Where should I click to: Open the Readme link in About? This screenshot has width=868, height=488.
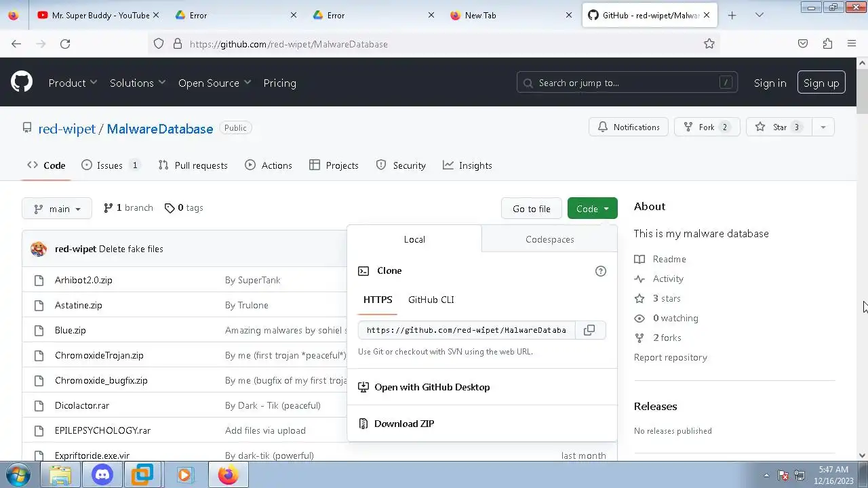click(x=669, y=259)
